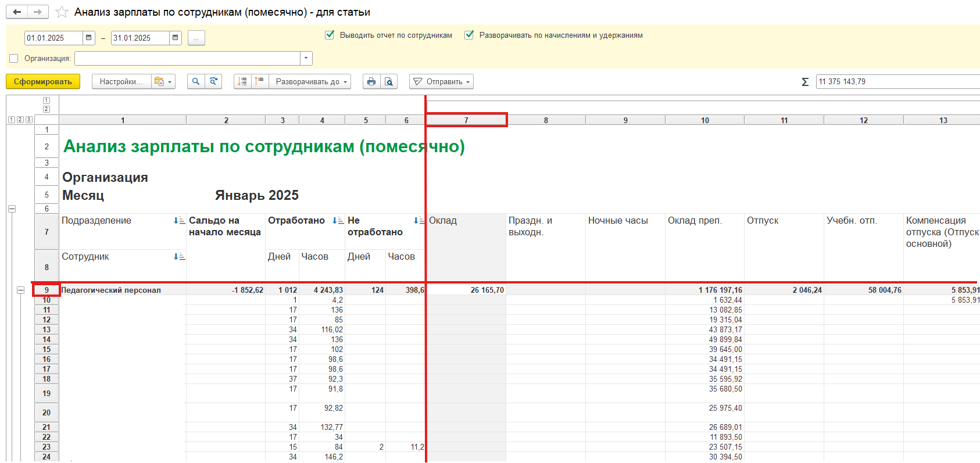Click sort icon in Отработано header
This screenshot has height=463, width=980.
click(338, 221)
